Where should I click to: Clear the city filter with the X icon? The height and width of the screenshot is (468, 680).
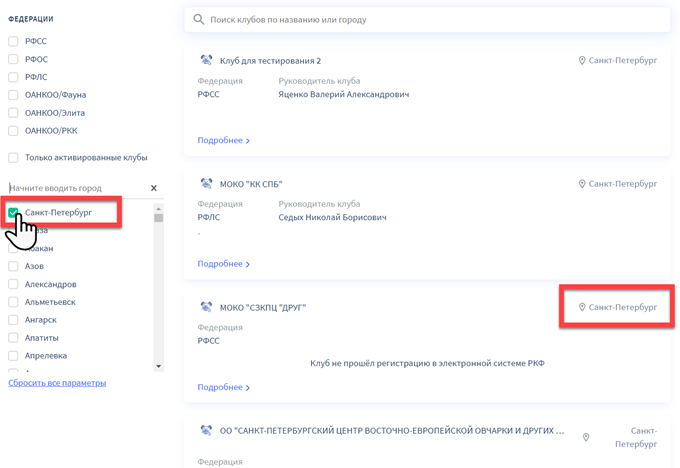click(x=154, y=188)
